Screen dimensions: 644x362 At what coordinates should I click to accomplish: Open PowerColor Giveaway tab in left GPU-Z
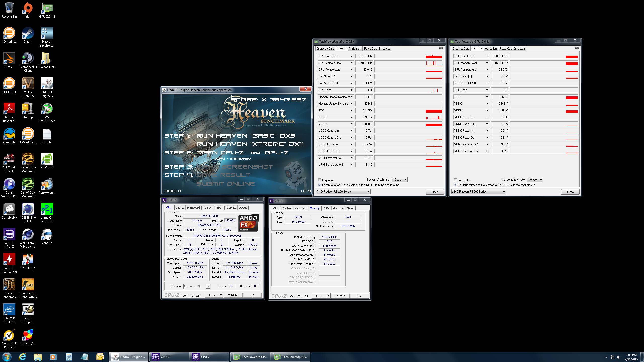377,49
